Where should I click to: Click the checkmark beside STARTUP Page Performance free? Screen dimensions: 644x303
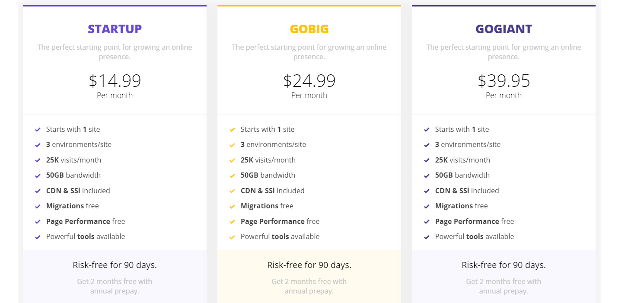pyautogui.click(x=38, y=222)
